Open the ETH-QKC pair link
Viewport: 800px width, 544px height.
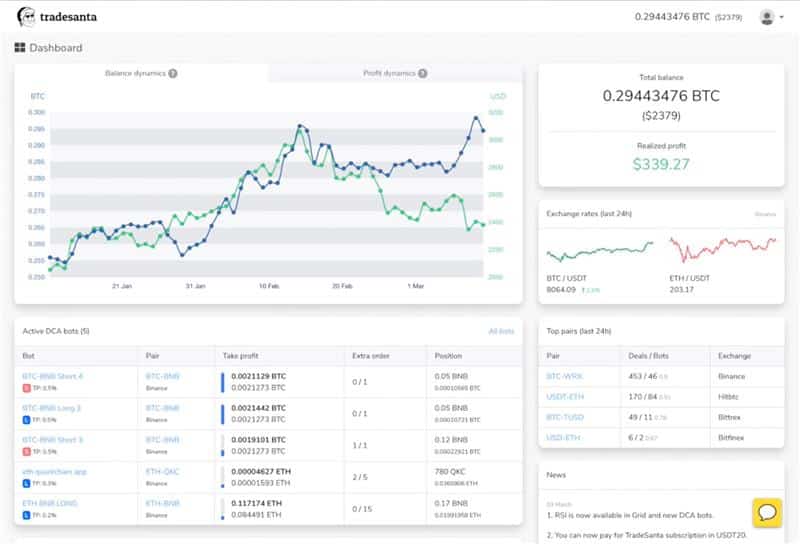pyautogui.click(x=162, y=471)
